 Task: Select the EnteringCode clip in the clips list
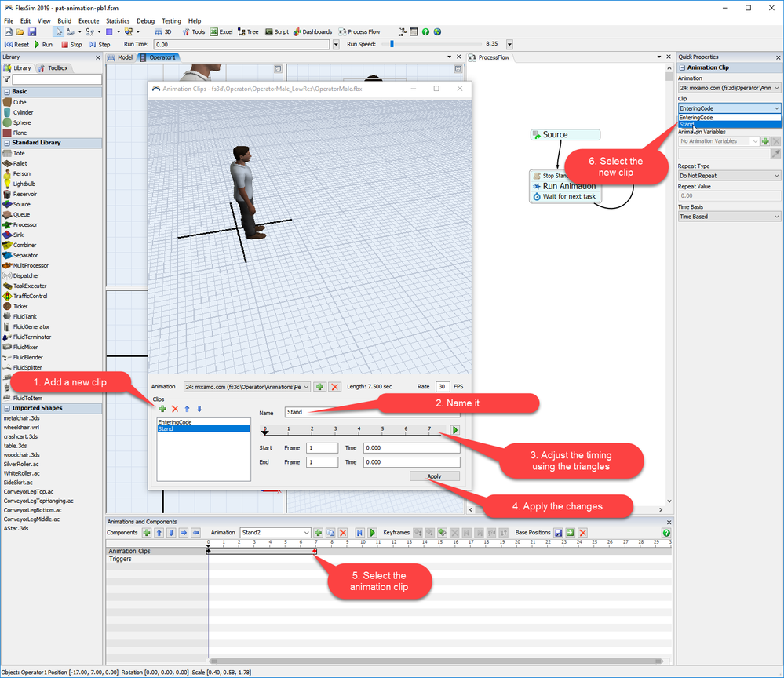click(203, 422)
